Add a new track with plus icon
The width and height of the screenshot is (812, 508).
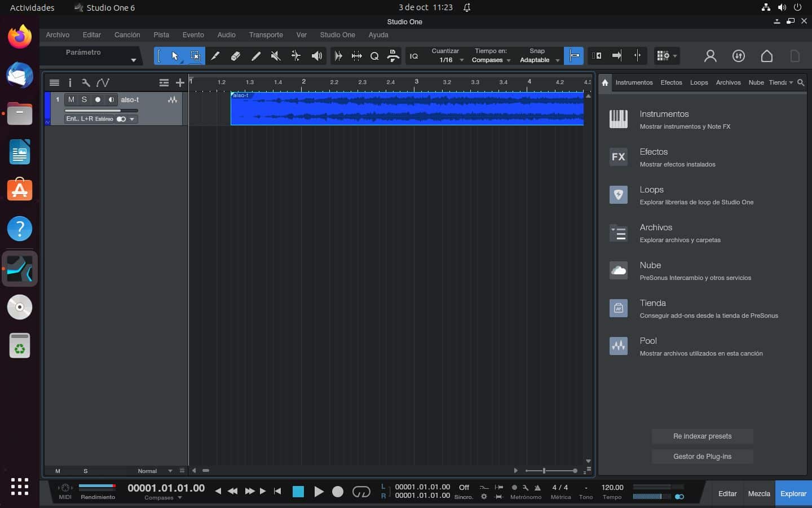(x=180, y=82)
